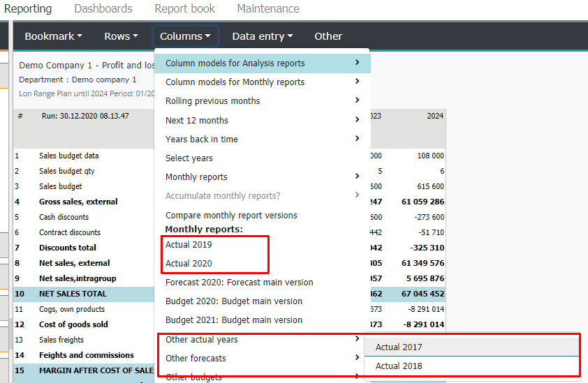The image size is (588, 383).
Task: Open the Rows dropdown menu
Action: [x=121, y=36]
